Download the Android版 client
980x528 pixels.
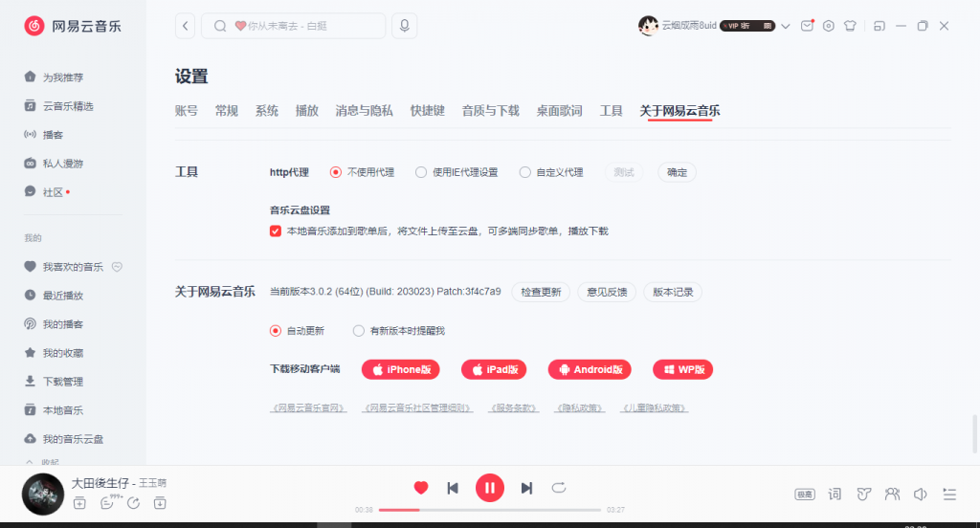click(590, 370)
